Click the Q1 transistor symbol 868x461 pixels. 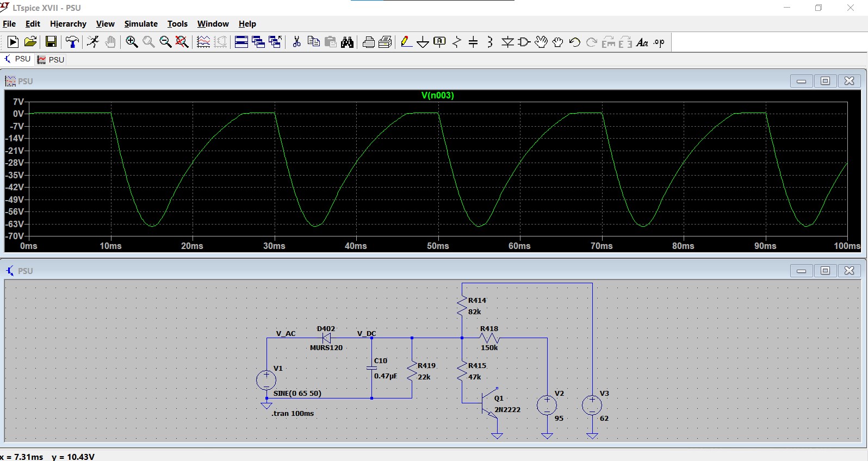coord(489,404)
